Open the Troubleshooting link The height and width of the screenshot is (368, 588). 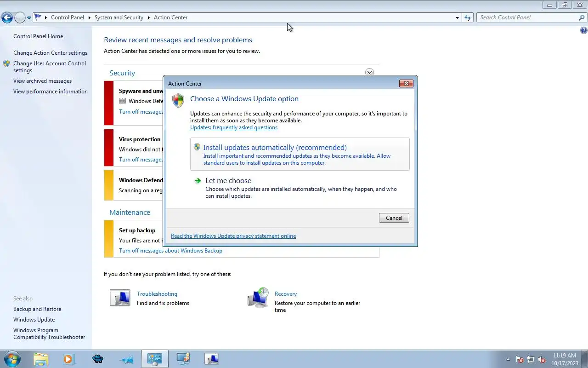(x=157, y=294)
